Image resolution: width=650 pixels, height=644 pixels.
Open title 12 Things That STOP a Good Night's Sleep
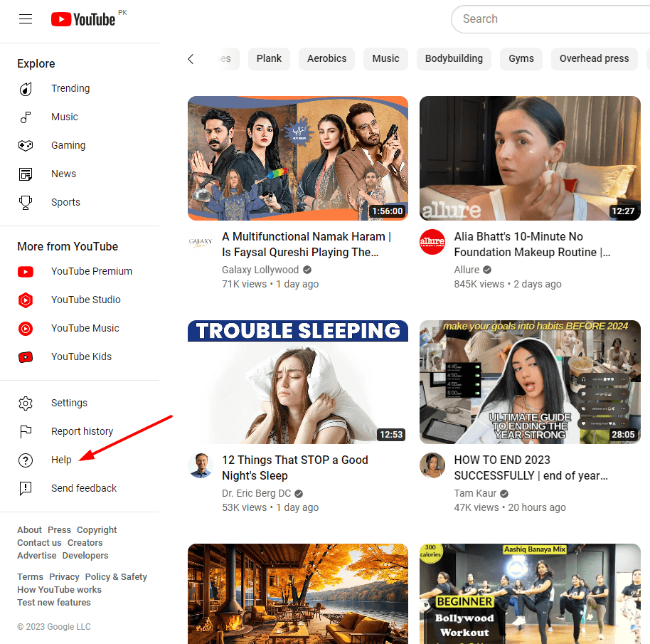pyautogui.click(x=294, y=468)
